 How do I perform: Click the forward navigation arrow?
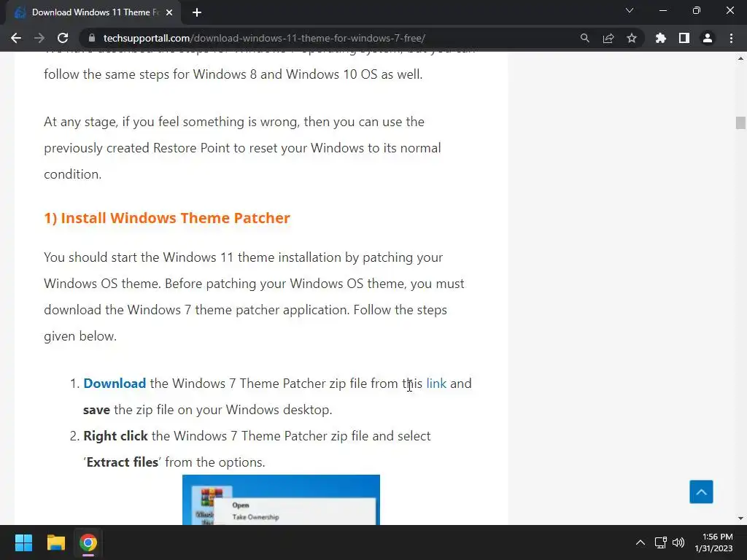click(39, 38)
